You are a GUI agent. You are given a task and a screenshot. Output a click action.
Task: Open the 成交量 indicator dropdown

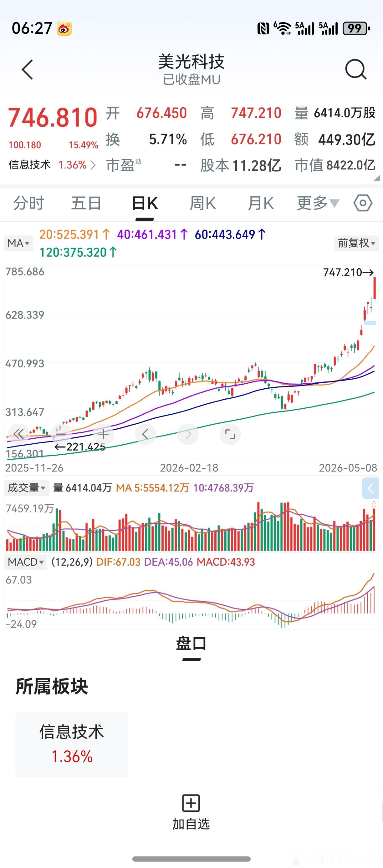[26, 487]
